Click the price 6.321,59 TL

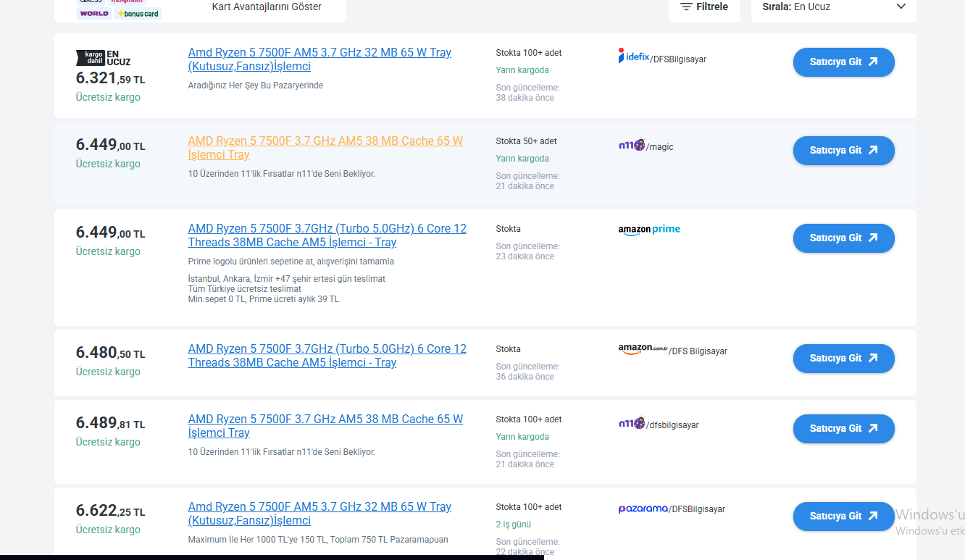pos(111,78)
